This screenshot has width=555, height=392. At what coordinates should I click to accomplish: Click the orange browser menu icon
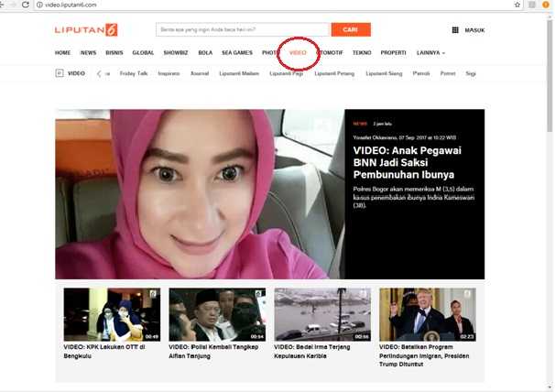click(546, 5)
